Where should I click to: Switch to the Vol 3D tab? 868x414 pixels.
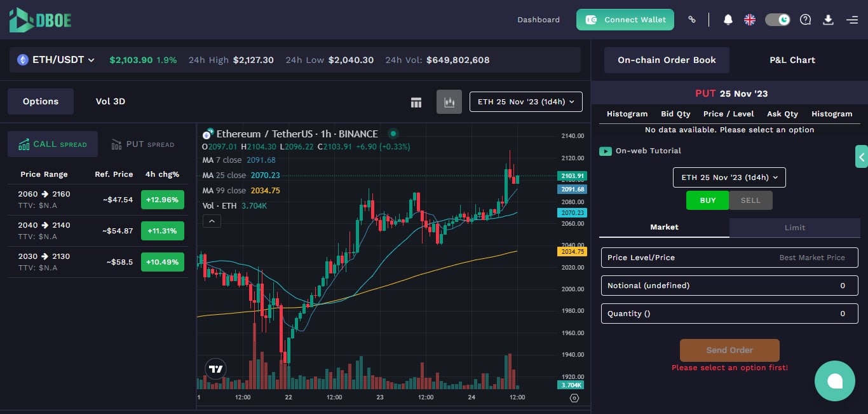[109, 100]
